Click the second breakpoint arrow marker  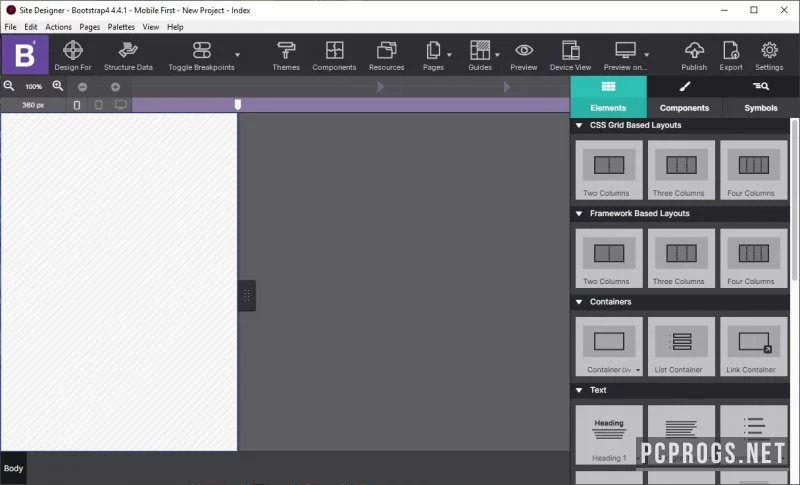[x=507, y=87]
